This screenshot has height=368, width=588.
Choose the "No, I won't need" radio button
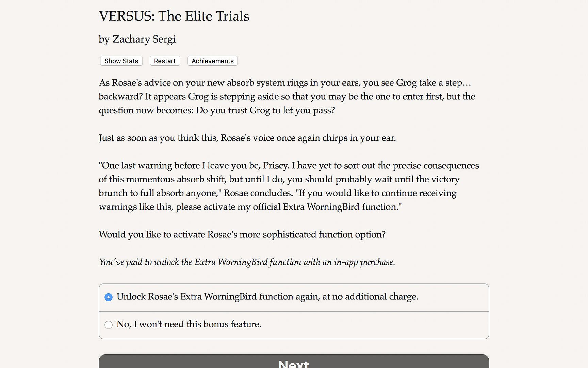coord(109,325)
